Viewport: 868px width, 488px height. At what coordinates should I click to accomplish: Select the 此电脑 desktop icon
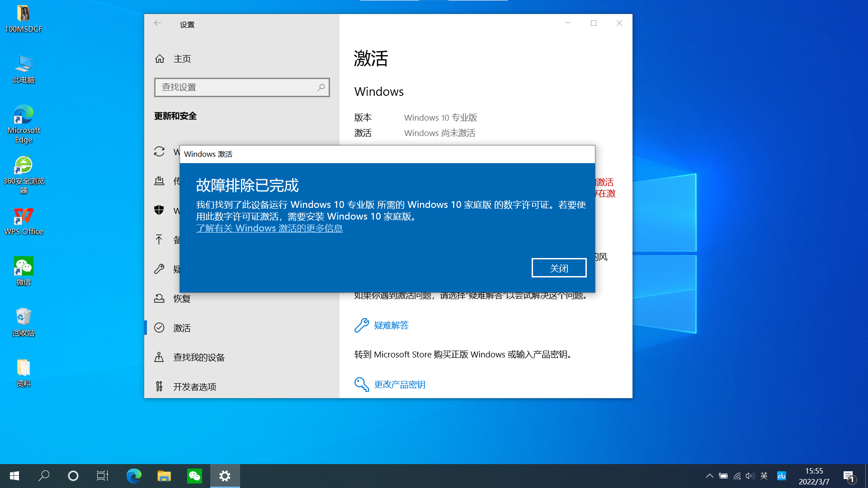tap(24, 70)
